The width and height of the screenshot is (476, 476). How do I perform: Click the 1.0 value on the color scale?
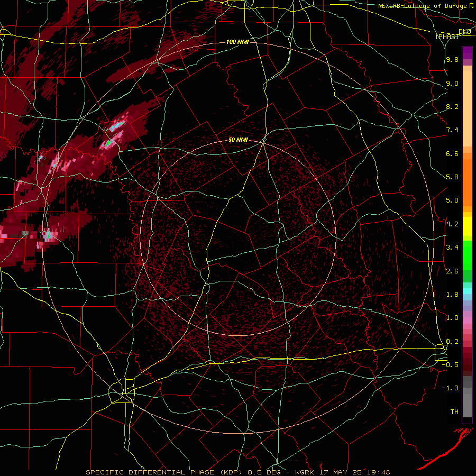[x=452, y=318]
